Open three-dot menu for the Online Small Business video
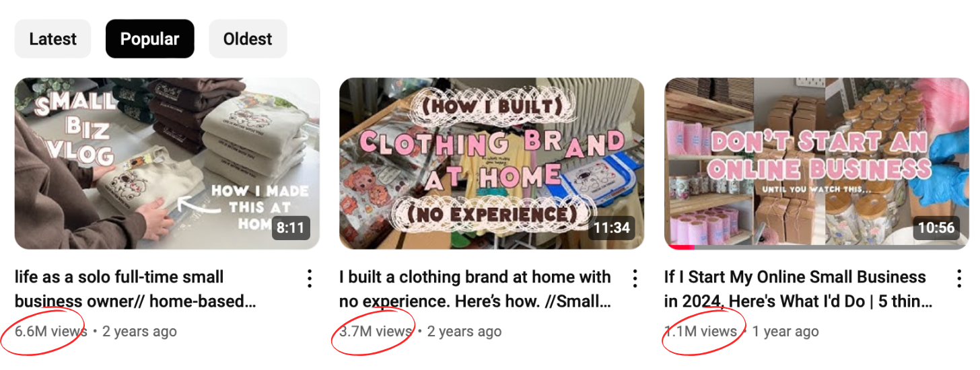 [959, 278]
